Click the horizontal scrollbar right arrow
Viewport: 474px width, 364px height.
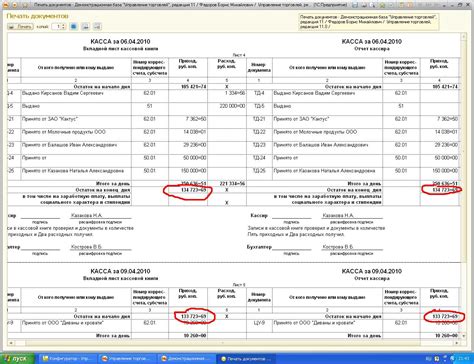point(458,342)
